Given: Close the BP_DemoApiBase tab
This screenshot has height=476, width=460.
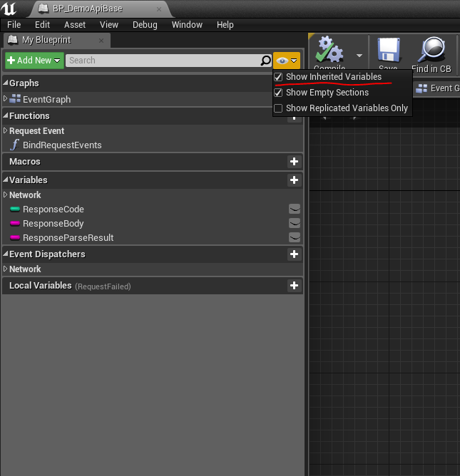Looking at the screenshot, I should 159,9.
